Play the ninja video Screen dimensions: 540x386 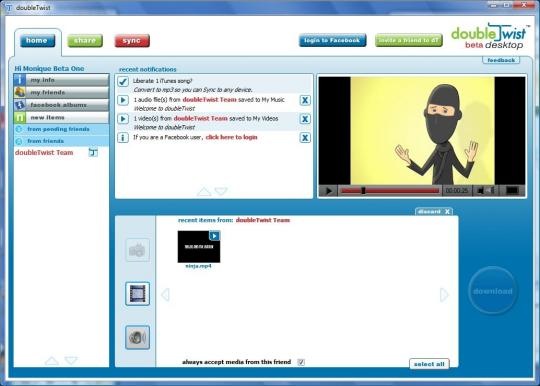click(x=329, y=191)
